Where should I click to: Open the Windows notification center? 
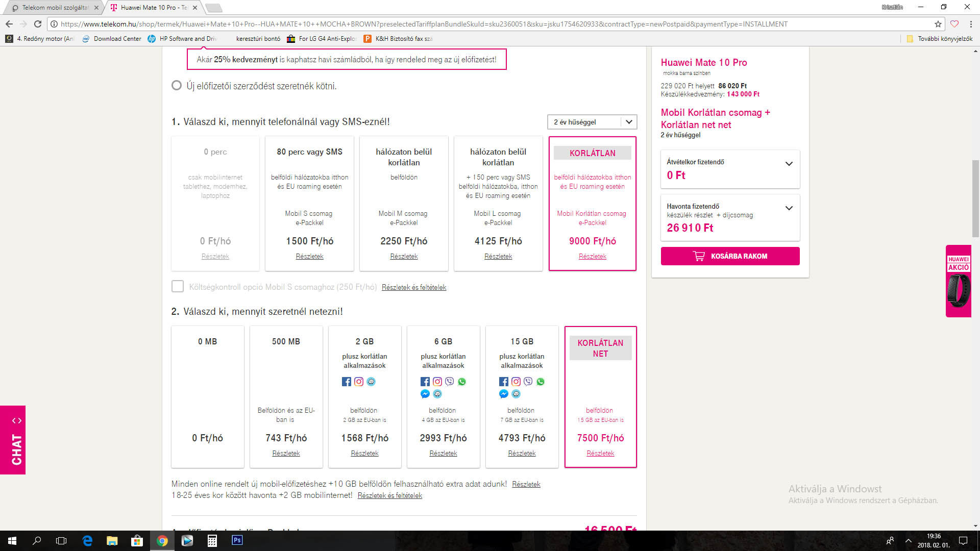coord(963,541)
